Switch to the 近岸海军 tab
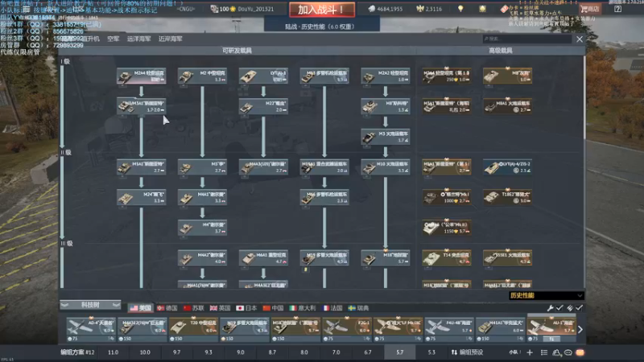The width and height of the screenshot is (644, 362). point(170,39)
